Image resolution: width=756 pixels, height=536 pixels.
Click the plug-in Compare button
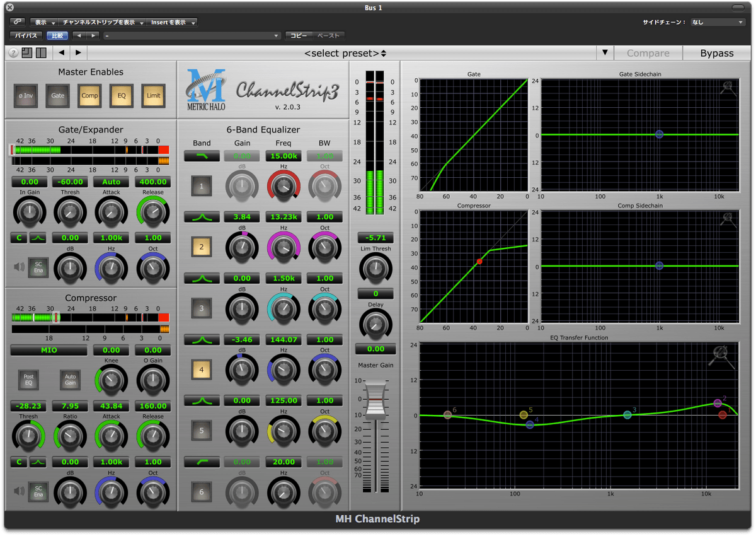click(x=648, y=53)
